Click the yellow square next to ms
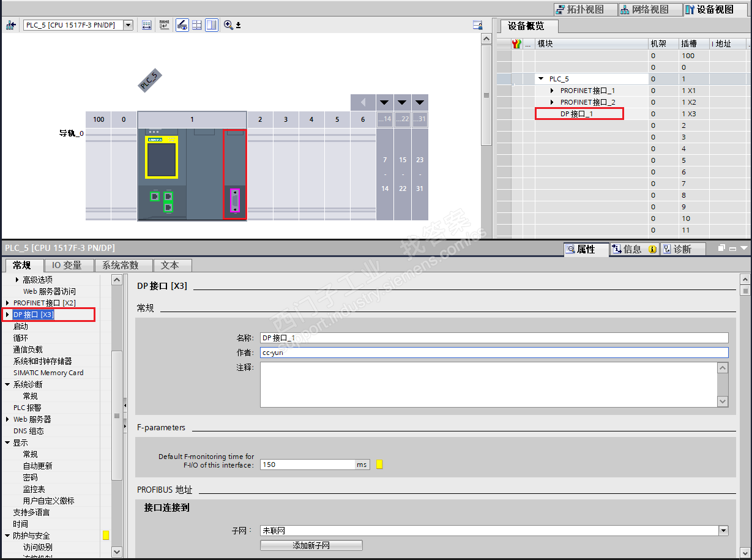 click(379, 465)
